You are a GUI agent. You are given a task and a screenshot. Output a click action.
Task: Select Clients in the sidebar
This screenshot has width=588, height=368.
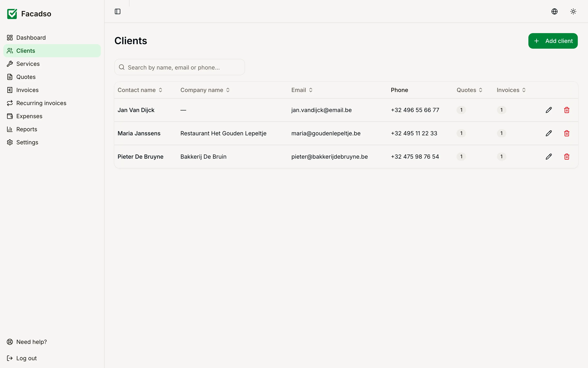[52, 51]
